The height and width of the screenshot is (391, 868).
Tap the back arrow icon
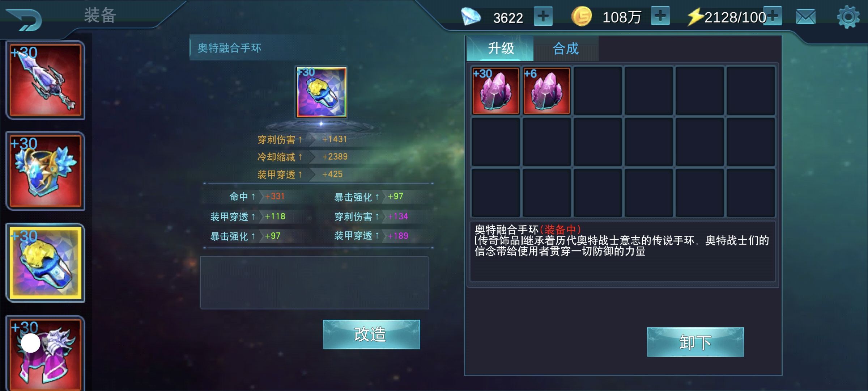(x=24, y=19)
